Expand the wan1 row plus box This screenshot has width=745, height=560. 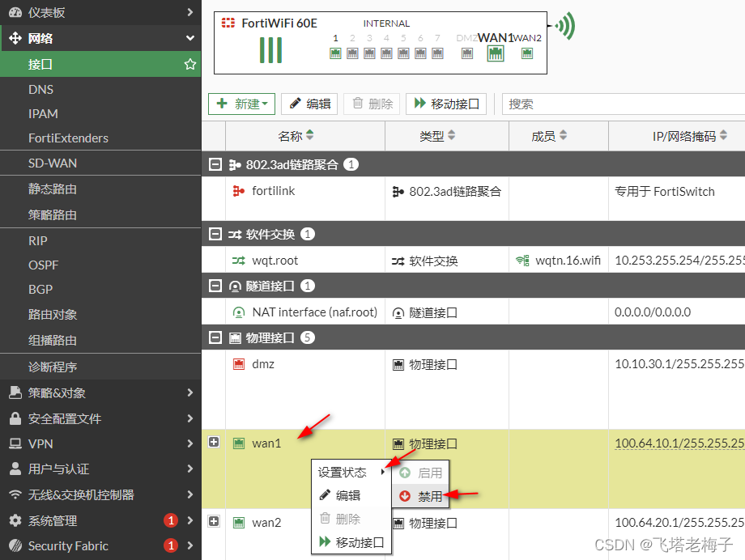click(x=214, y=442)
